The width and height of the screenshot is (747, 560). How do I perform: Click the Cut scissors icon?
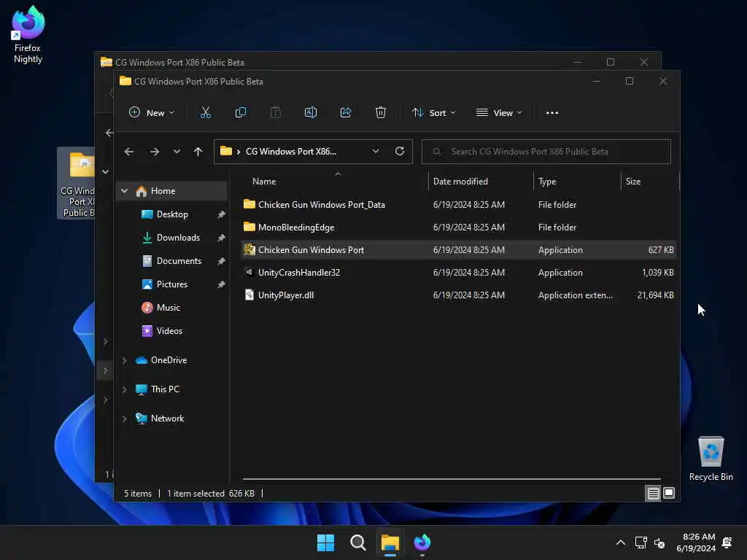205,113
